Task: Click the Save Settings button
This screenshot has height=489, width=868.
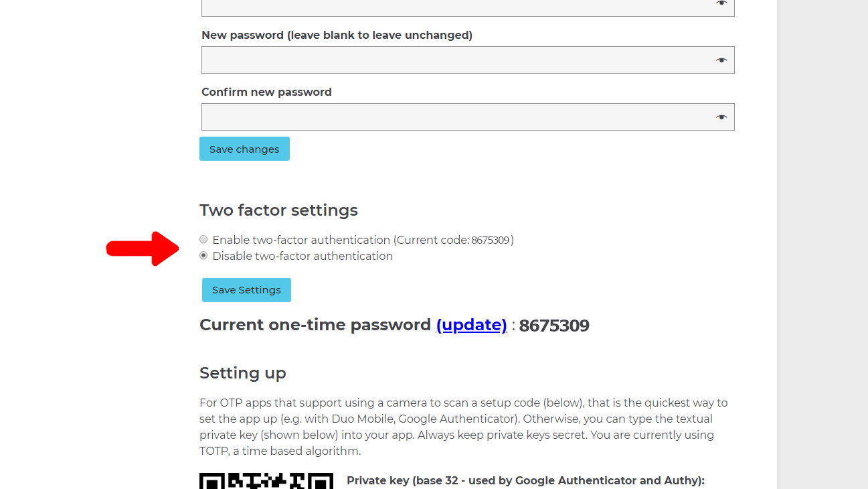Action: click(246, 289)
